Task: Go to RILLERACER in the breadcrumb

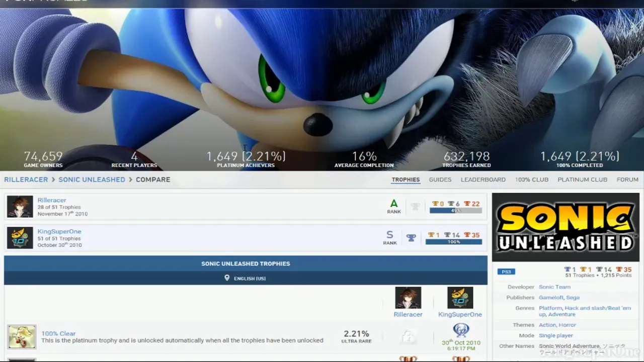Action: click(26, 179)
